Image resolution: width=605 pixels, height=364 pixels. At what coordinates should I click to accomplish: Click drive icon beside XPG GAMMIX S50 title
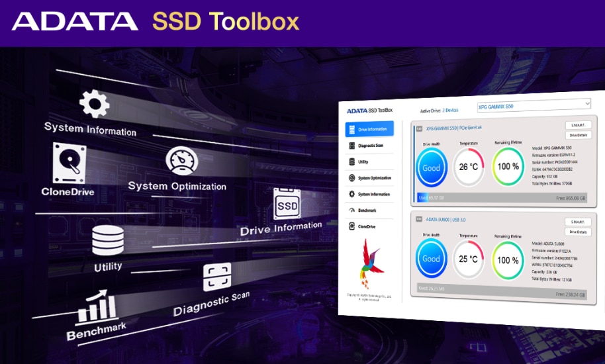tap(419, 129)
